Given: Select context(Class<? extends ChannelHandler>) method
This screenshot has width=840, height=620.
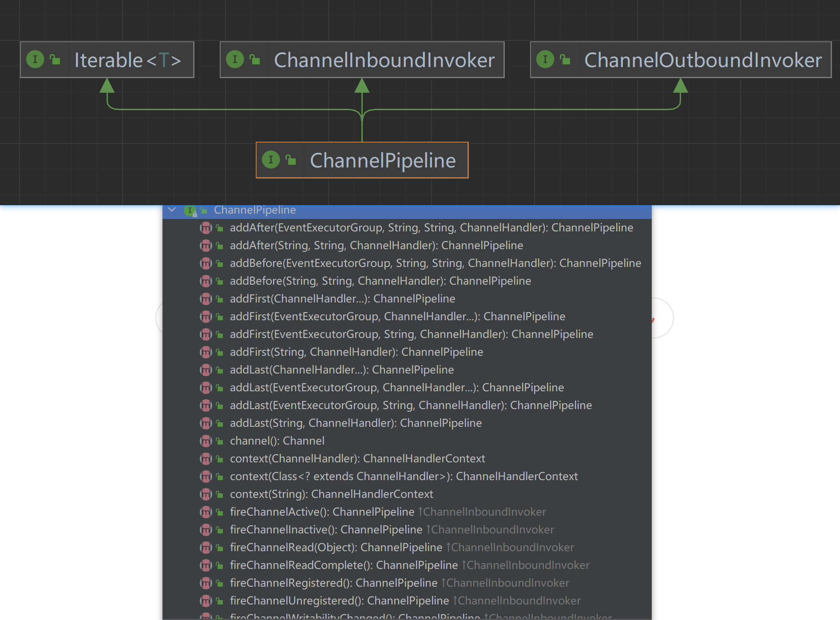Looking at the screenshot, I should coord(404,477).
